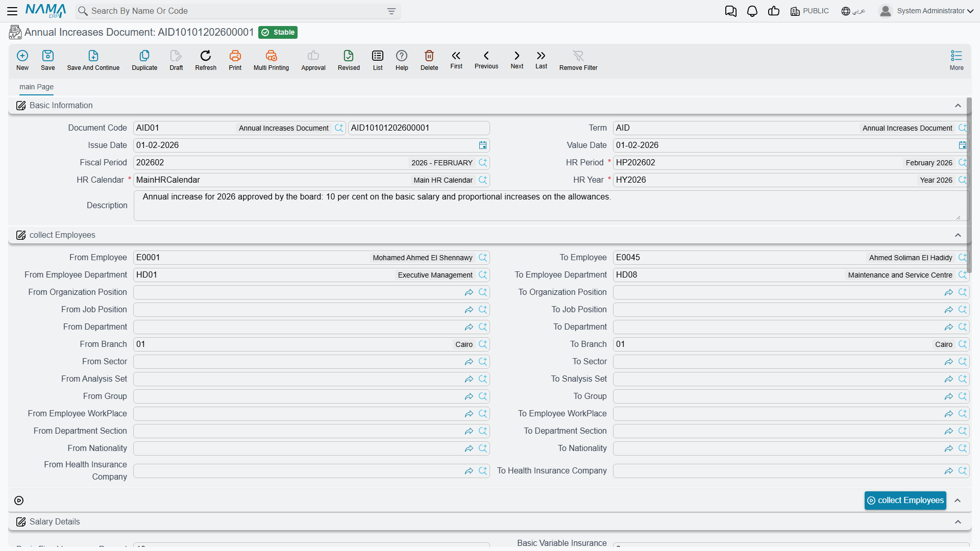This screenshot has width=980, height=551.
Task: Click the PUBLIC company selector
Action: 810,11
